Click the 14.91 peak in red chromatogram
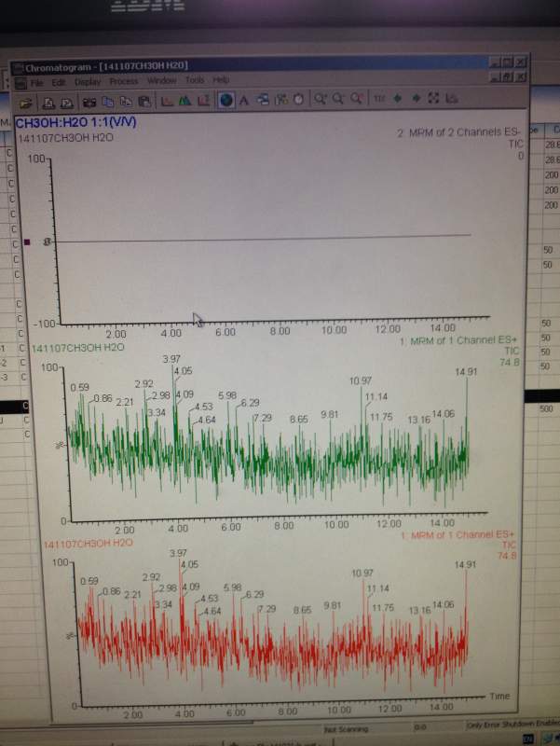560x746 pixels. point(465,565)
